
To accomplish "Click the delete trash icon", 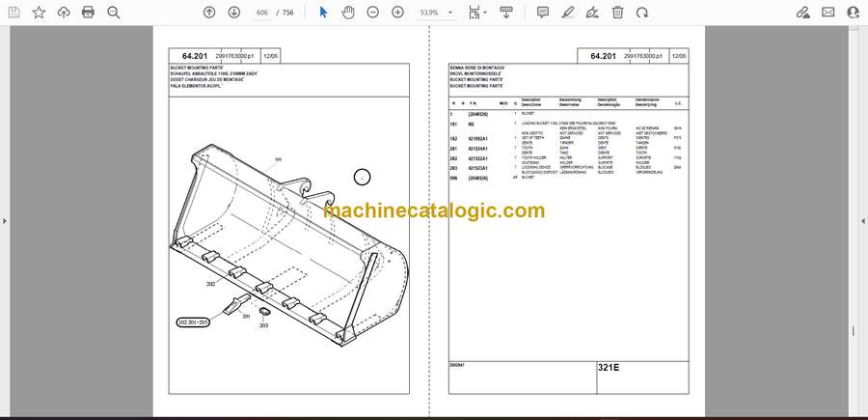I will [x=617, y=13].
